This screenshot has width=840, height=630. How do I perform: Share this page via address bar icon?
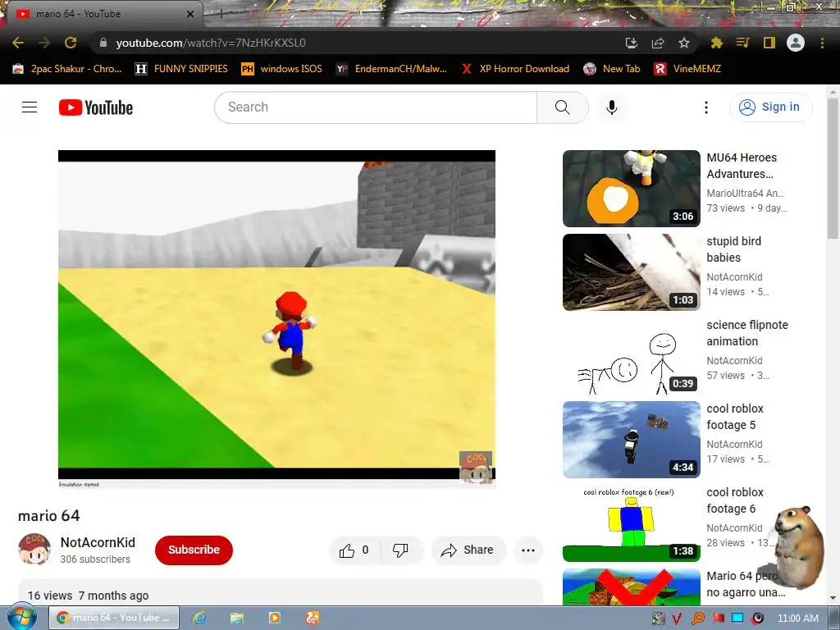[658, 43]
